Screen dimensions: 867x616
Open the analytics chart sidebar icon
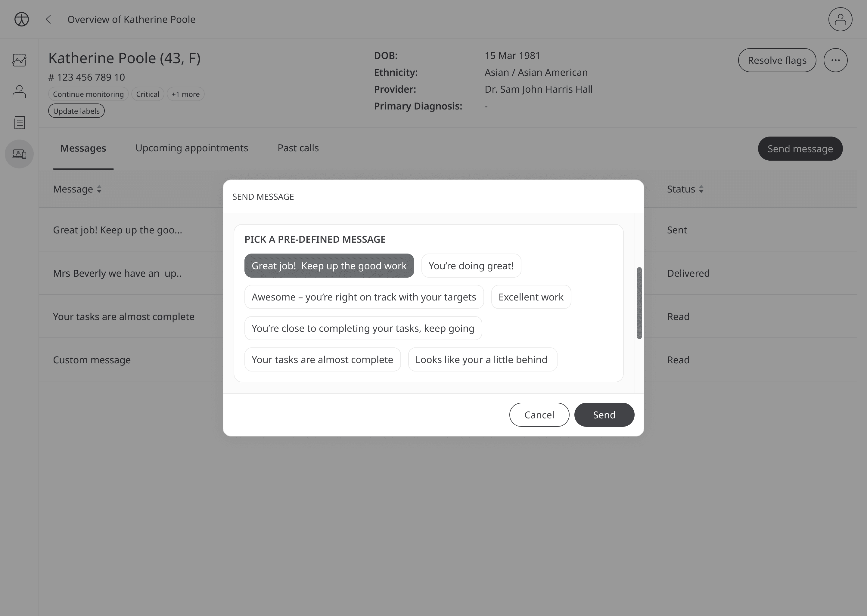point(19,60)
